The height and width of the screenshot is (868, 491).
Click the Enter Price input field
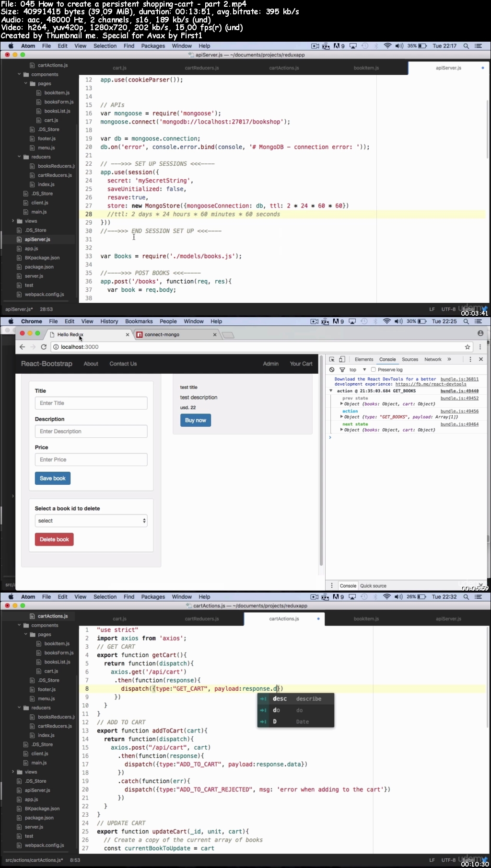tap(91, 459)
